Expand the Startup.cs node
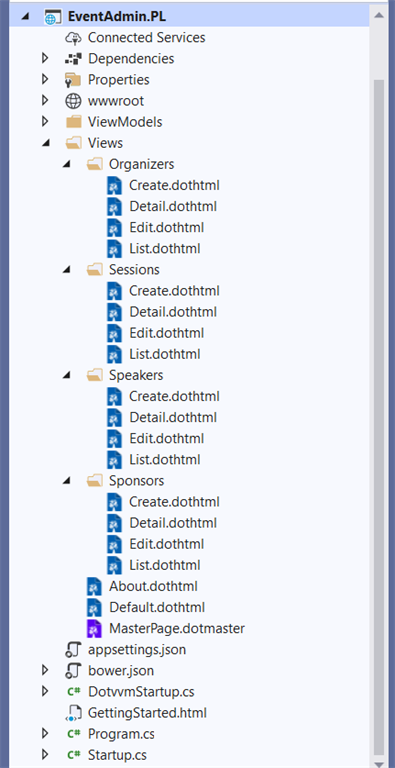This screenshot has height=768, width=395. (x=46, y=755)
